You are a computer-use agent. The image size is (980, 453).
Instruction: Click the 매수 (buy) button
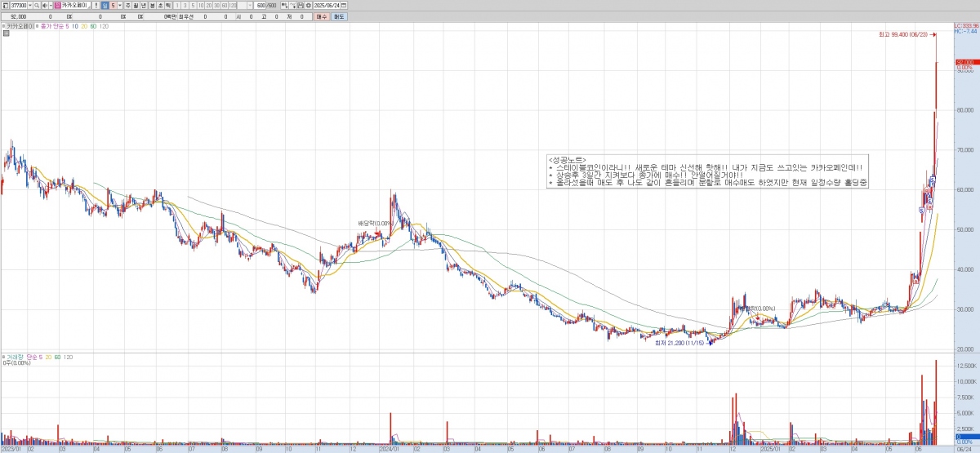(x=321, y=16)
